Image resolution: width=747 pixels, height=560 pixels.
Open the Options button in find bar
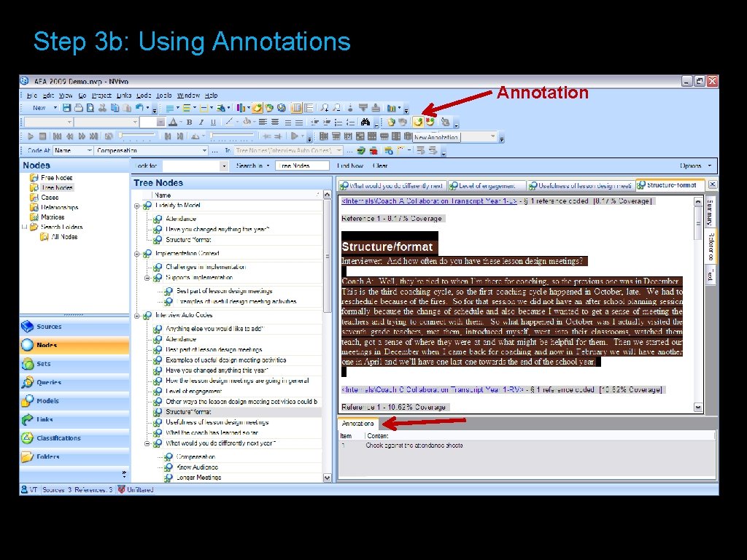695,166
